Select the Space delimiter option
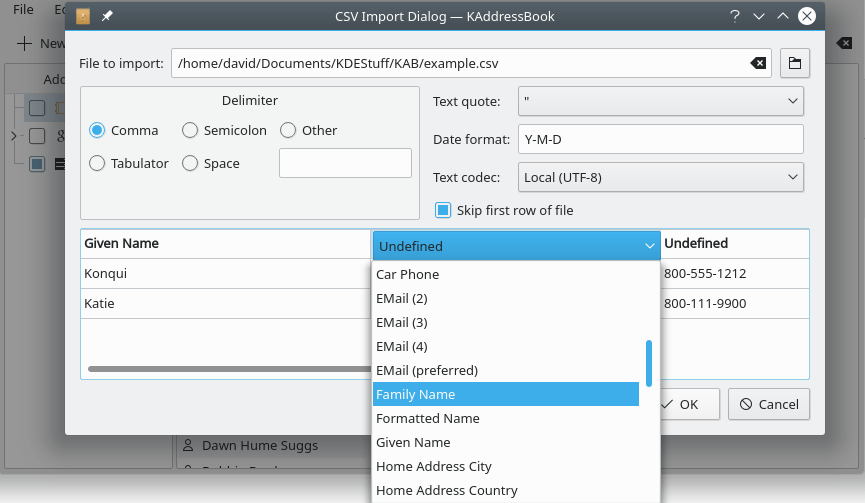The image size is (865, 503). click(190, 163)
